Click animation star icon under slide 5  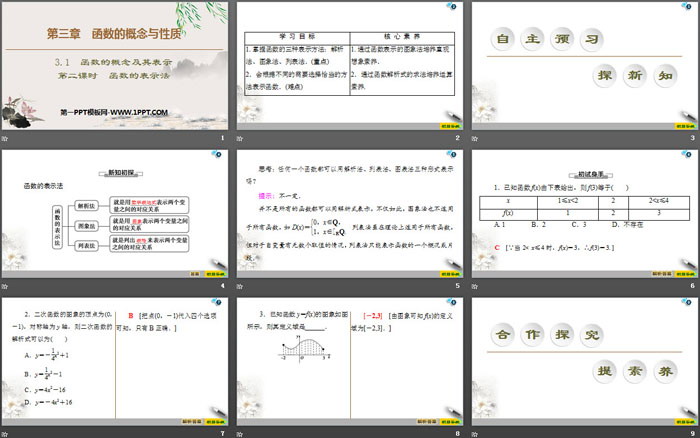click(239, 284)
